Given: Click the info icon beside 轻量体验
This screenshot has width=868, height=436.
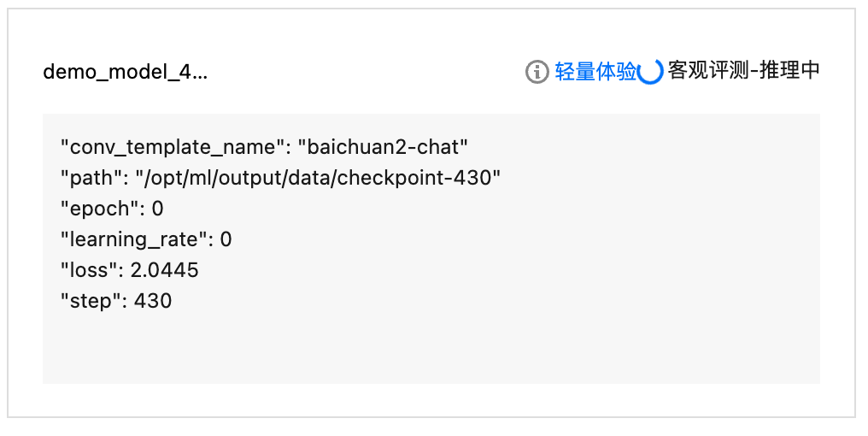Looking at the screenshot, I should (x=537, y=72).
